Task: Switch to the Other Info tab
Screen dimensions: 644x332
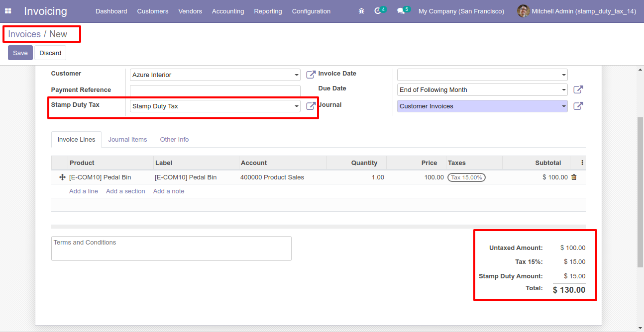Action: pyautogui.click(x=174, y=140)
